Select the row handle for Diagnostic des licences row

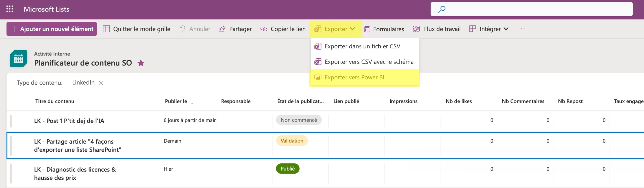click(11, 173)
